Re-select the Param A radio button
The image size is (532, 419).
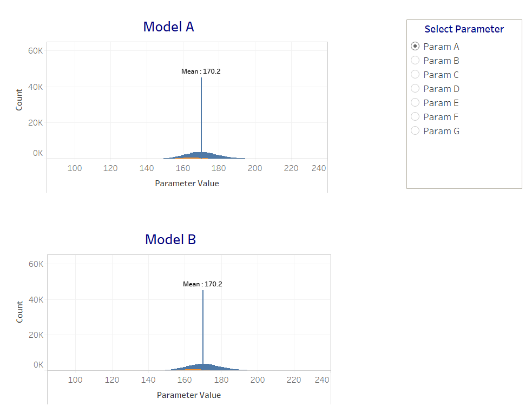click(415, 46)
